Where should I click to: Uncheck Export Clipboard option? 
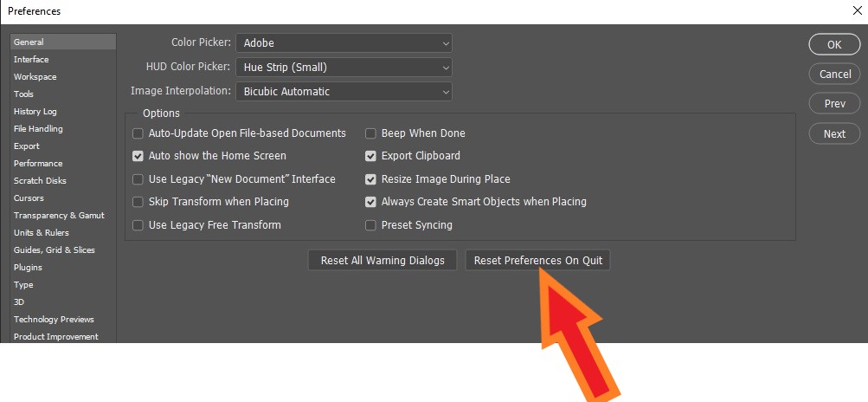coord(371,156)
